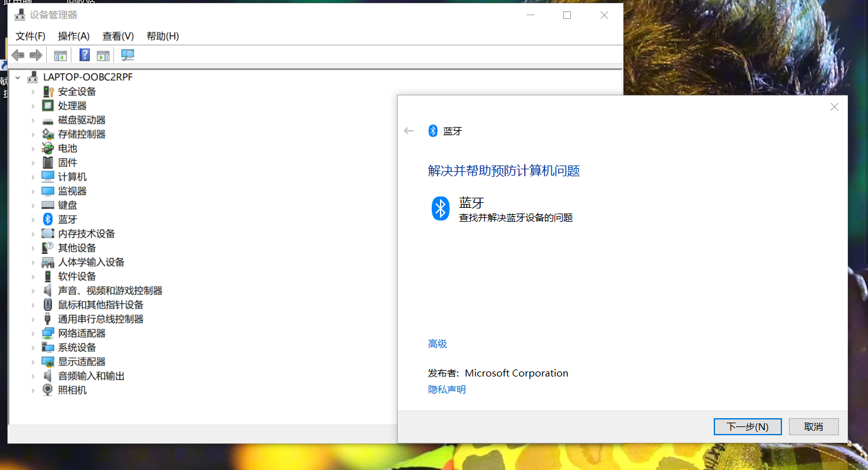Expand the 处理器 category
This screenshot has height=470, width=868.
click(x=33, y=105)
